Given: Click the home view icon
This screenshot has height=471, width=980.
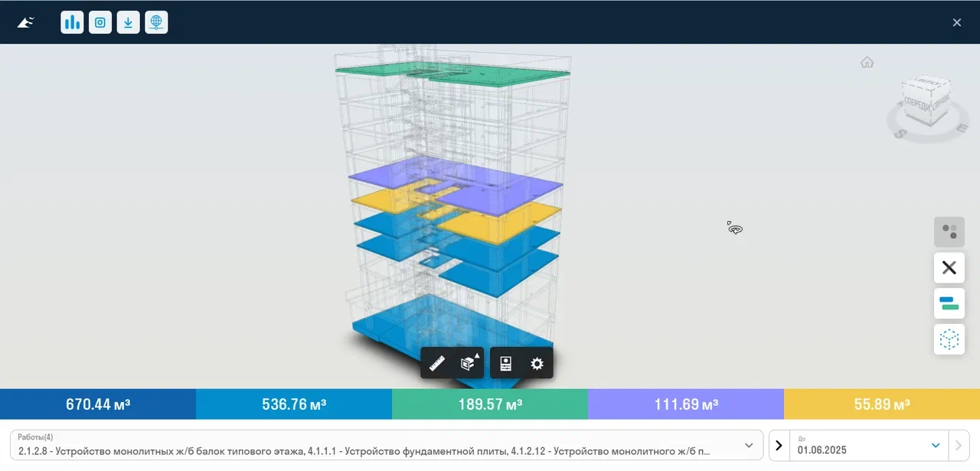Looking at the screenshot, I should [x=867, y=63].
